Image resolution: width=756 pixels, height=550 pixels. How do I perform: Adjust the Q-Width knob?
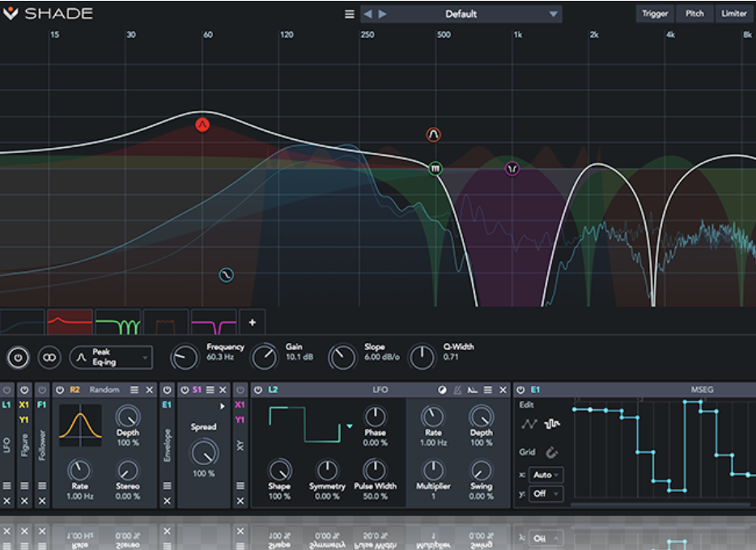click(x=422, y=357)
